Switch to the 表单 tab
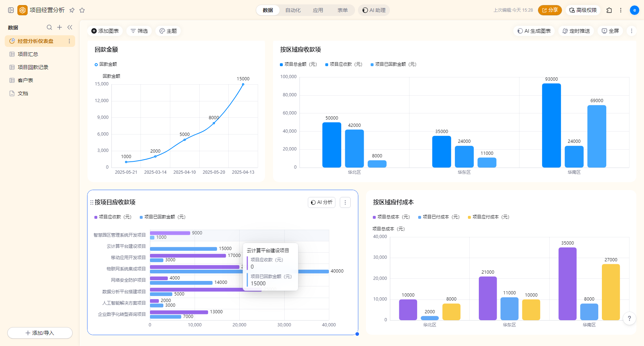644x346 pixels. [342, 10]
